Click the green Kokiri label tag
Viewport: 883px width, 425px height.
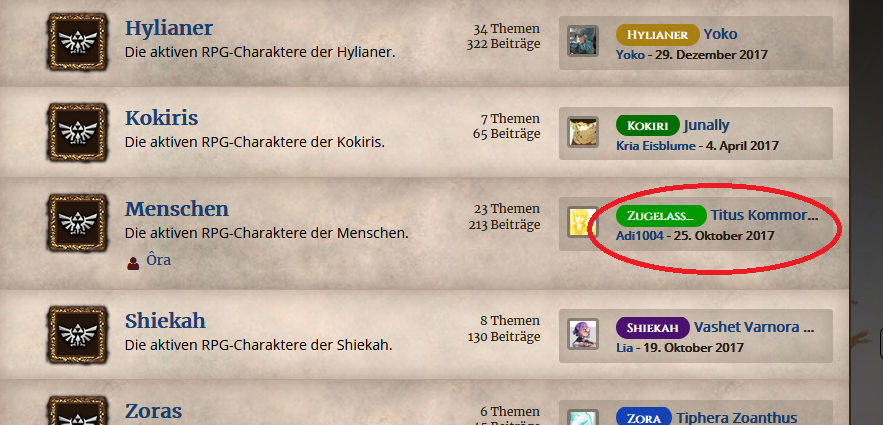tap(648, 126)
